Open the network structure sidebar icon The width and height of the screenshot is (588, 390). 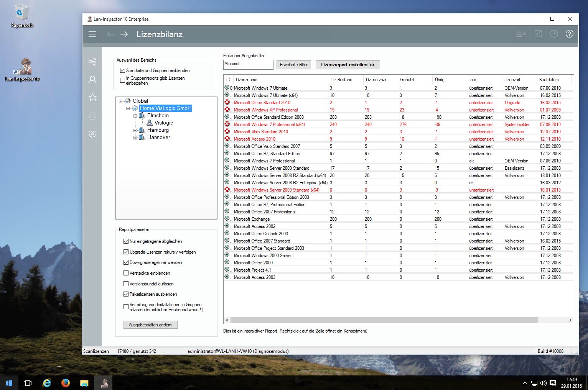92,62
